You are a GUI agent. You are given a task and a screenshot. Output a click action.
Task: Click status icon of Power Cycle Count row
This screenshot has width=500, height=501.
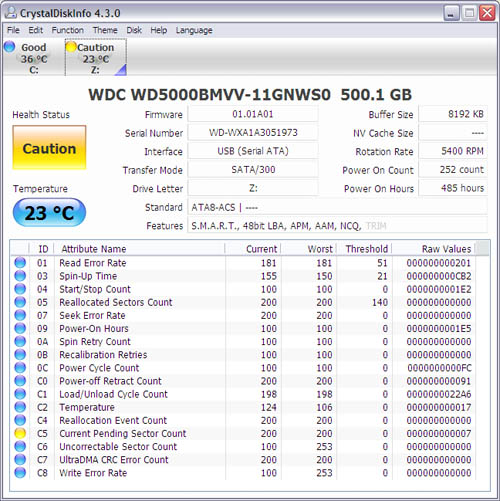[x=20, y=368]
